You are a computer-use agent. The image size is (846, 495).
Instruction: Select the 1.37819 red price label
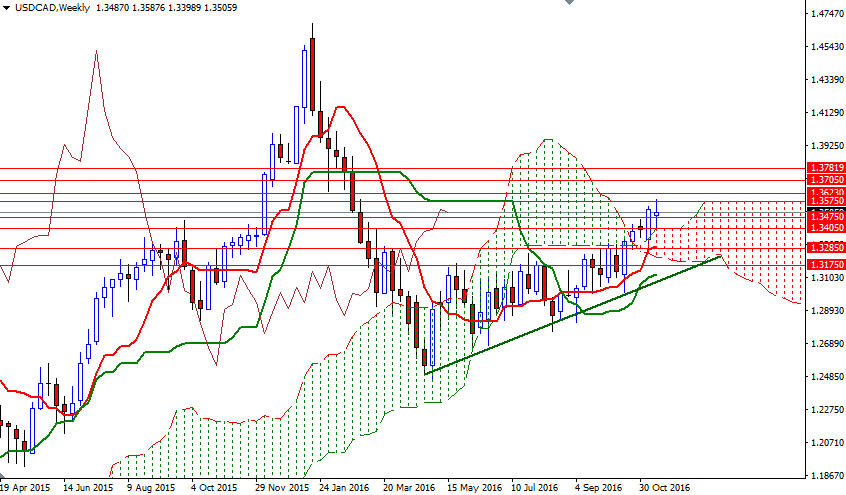(825, 168)
